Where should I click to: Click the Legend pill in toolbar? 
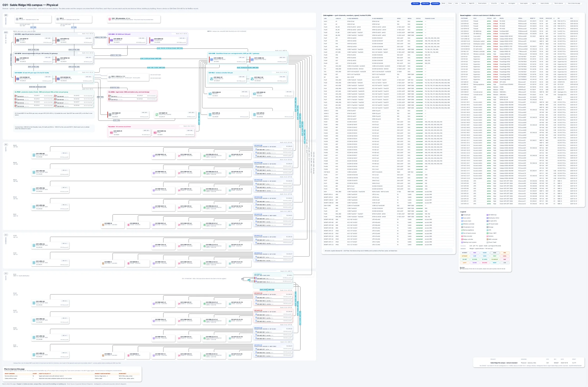coord(534,3)
